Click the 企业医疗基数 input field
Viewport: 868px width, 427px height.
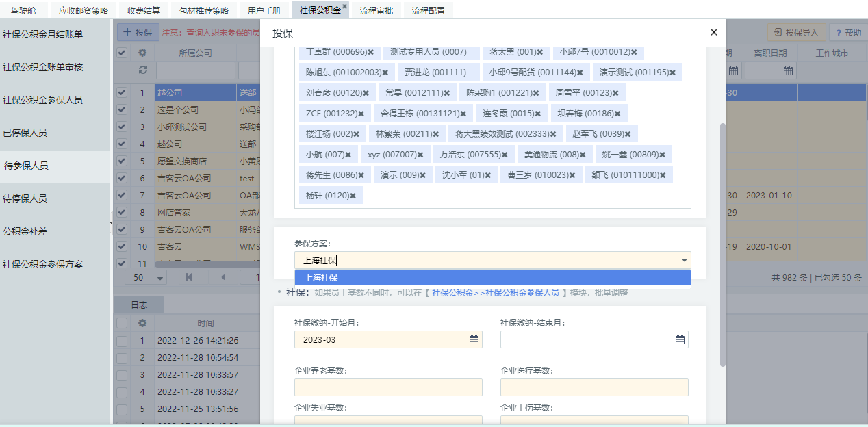594,387
